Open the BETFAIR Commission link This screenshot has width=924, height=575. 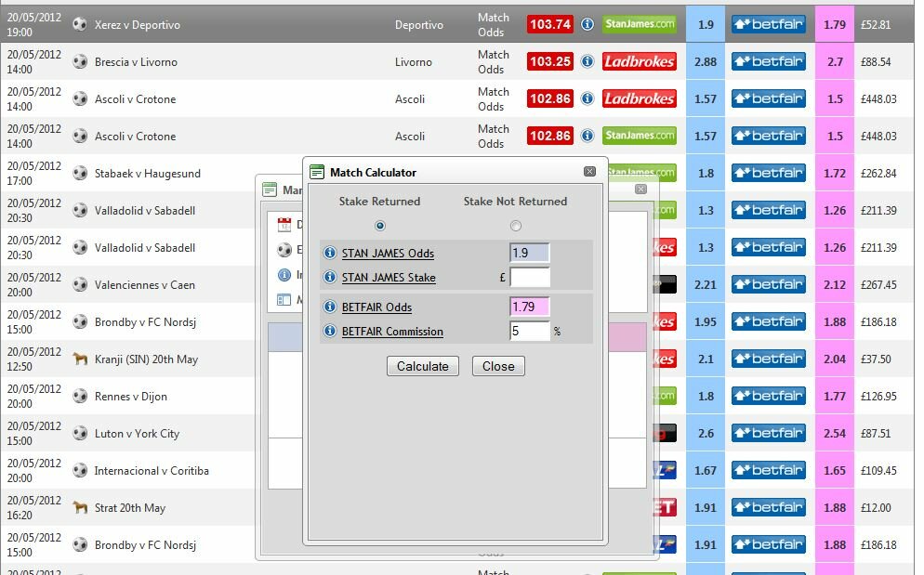pyautogui.click(x=392, y=331)
